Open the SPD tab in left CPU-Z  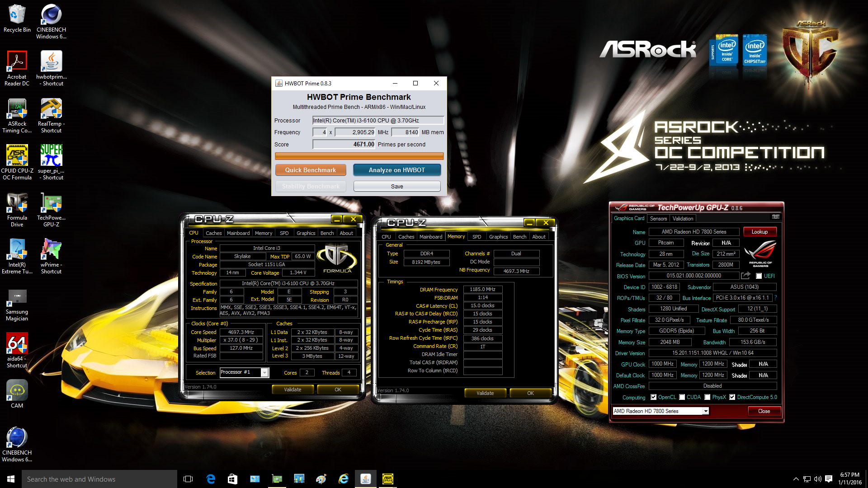284,233
